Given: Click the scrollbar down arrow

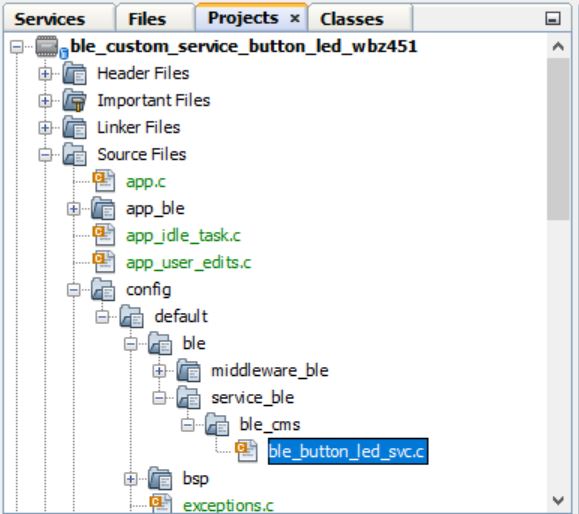Looking at the screenshot, I should pos(558,500).
